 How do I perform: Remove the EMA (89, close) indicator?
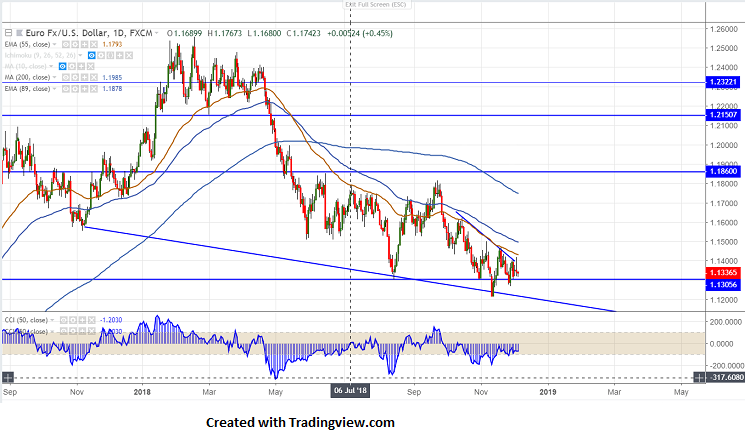point(94,88)
